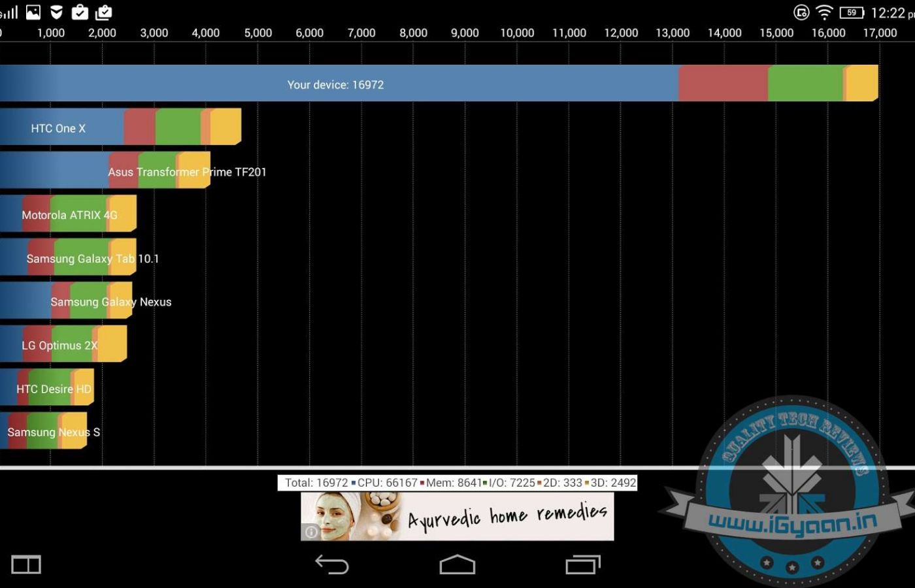
Task: Tap the Motorola ATRIX 4G bar
Action: [69, 214]
